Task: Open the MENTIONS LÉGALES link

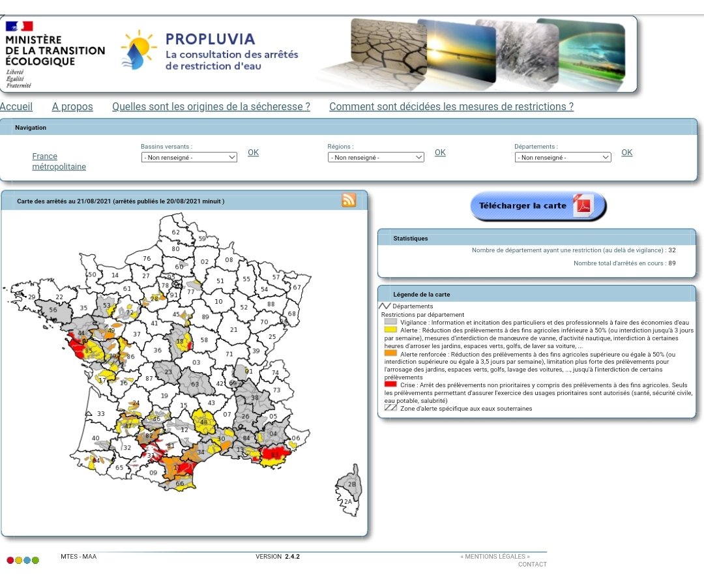Action: point(497,556)
